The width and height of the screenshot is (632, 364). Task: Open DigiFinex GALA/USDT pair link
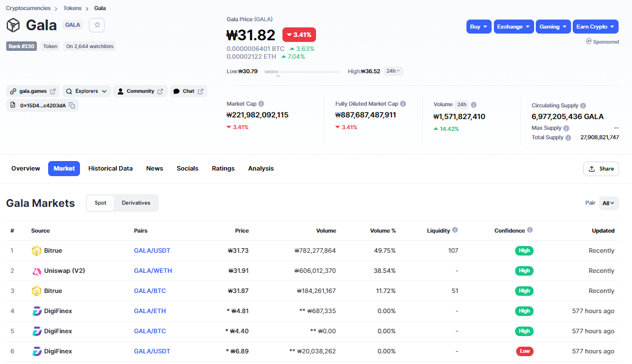[152, 352]
